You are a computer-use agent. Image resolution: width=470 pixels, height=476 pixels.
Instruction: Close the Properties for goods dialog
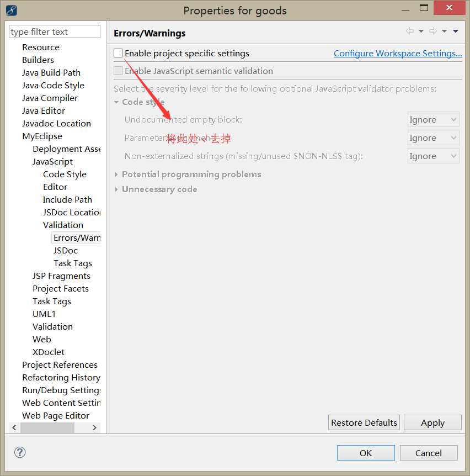450,8
